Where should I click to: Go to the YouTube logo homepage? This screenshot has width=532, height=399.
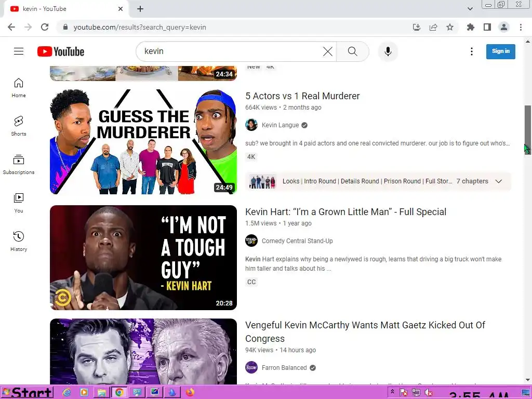pos(61,51)
